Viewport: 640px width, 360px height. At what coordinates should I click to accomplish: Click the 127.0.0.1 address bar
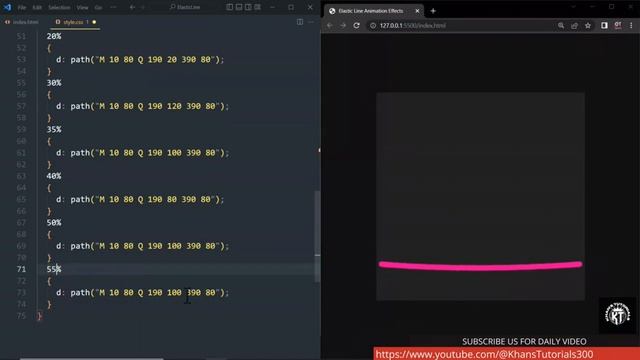(x=461, y=25)
